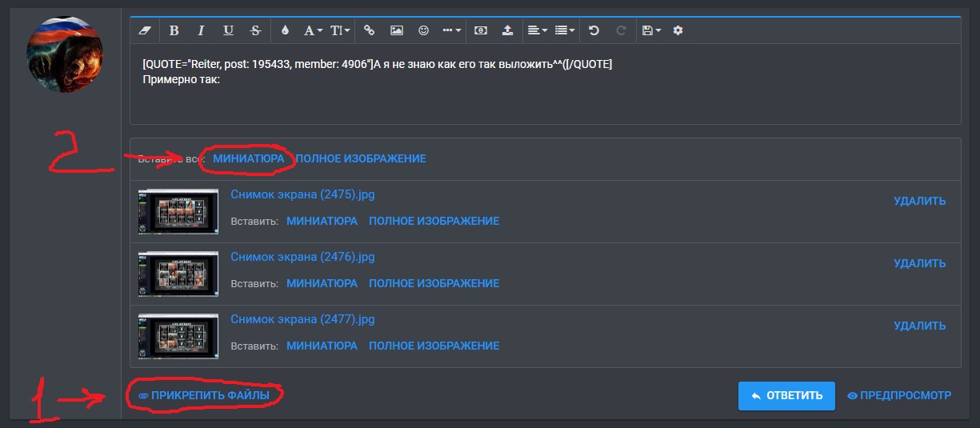Insert all attachments as ПОЛНОЕ ИЗОБРАЖЕНИЕ
980x428 pixels.
pyautogui.click(x=361, y=158)
